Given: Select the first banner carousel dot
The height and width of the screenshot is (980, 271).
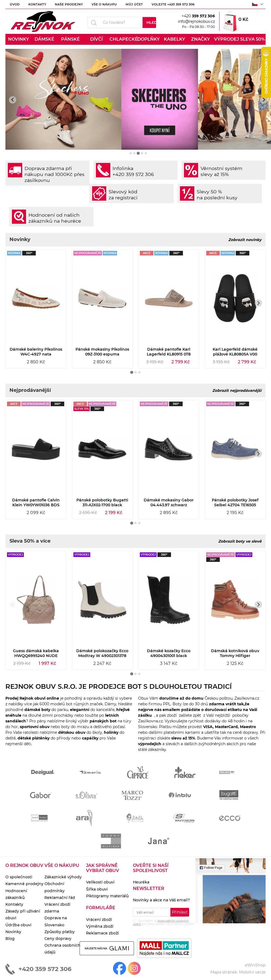Looking at the screenshot, I should point(130,153).
